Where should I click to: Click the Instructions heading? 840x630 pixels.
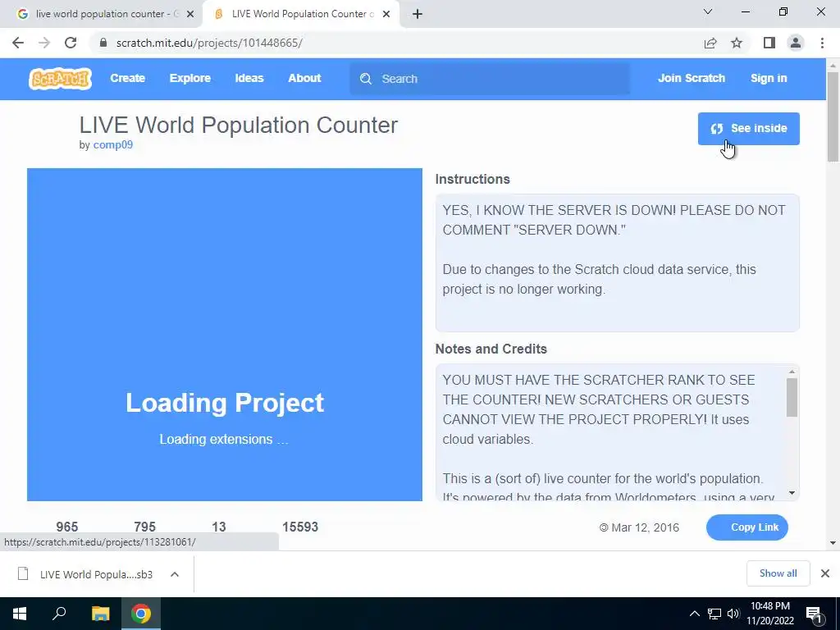472,179
